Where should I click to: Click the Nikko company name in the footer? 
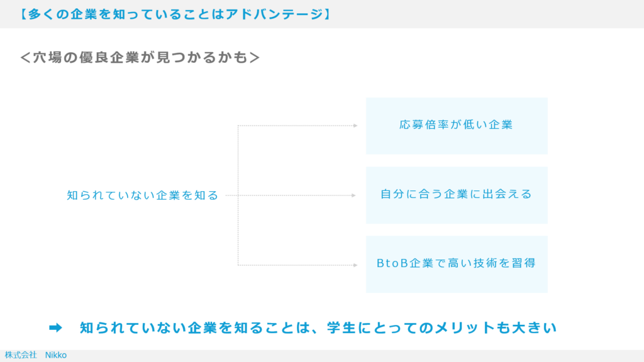click(56, 355)
